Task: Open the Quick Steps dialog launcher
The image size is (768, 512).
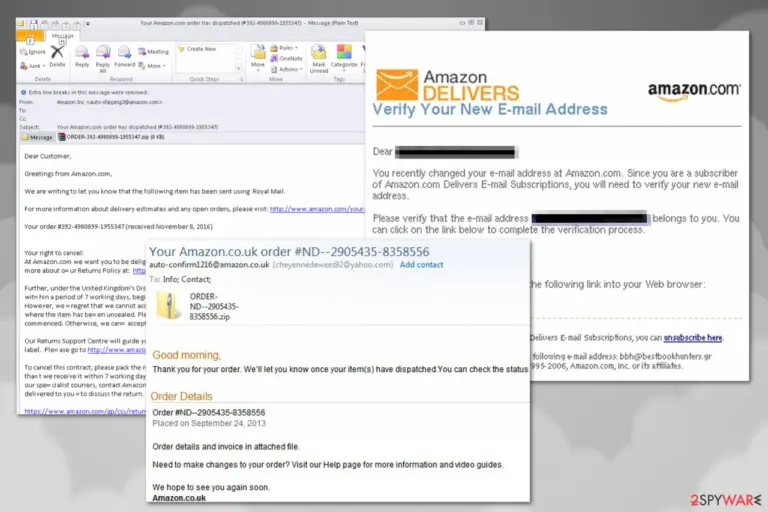Action: coord(241,79)
